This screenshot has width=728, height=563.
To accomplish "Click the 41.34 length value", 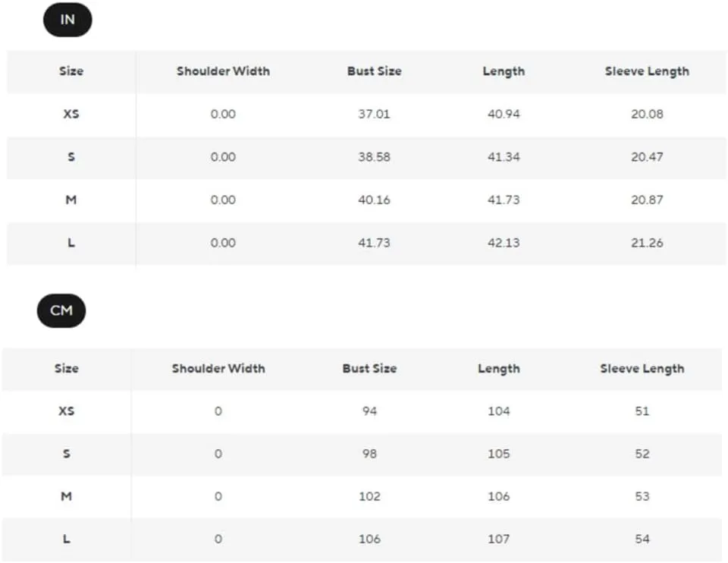I will [504, 157].
